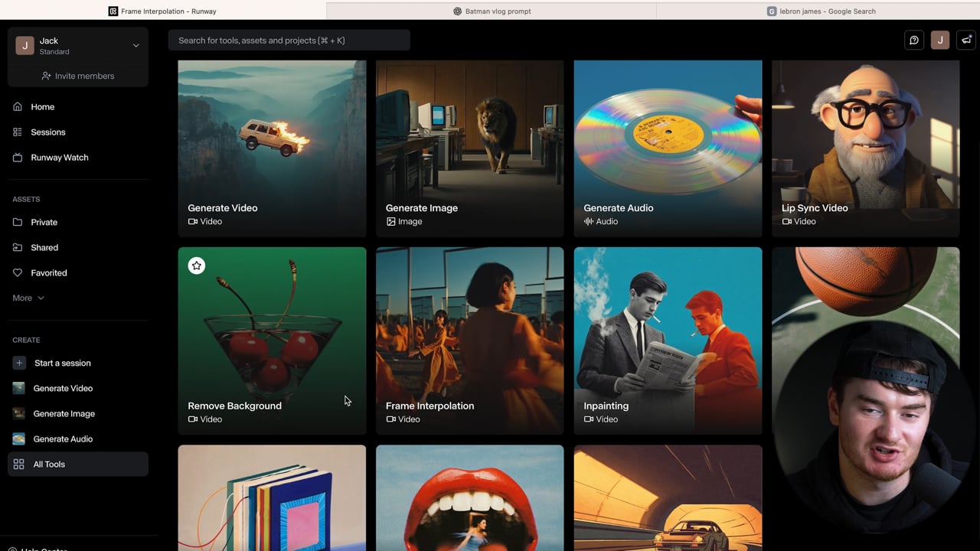Click the announcements megaphone icon
Screen dimensions: 980x551
tap(966, 41)
